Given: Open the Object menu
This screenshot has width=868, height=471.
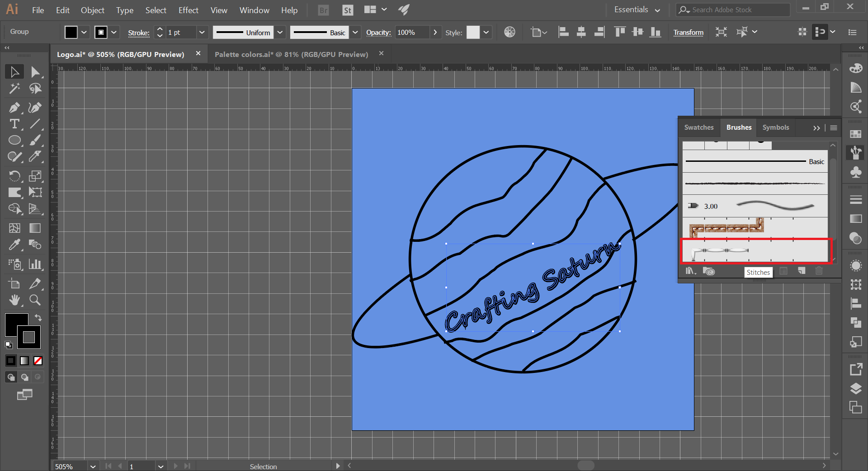Looking at the screenshot, I should (93, 10).
